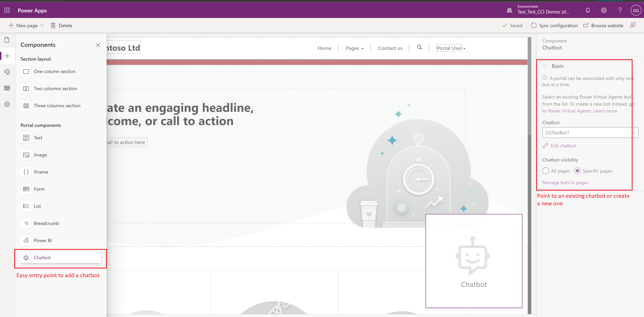Select the Specific pages radio button

577,171
